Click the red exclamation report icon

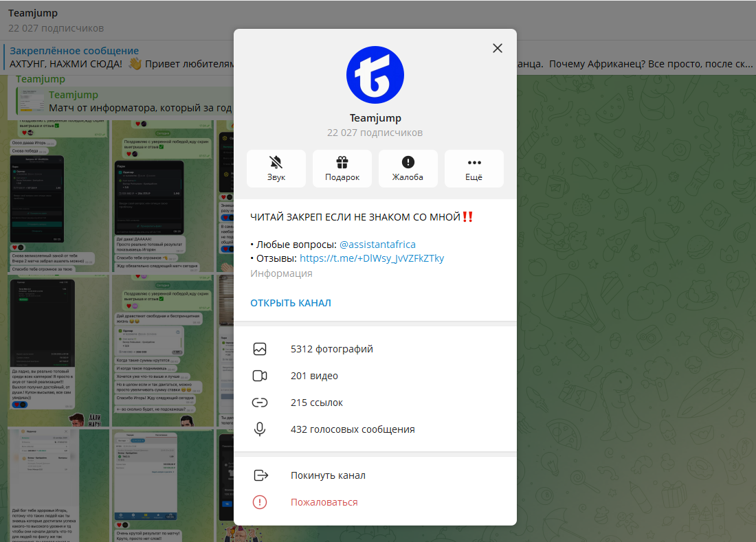tap(260, 502)
